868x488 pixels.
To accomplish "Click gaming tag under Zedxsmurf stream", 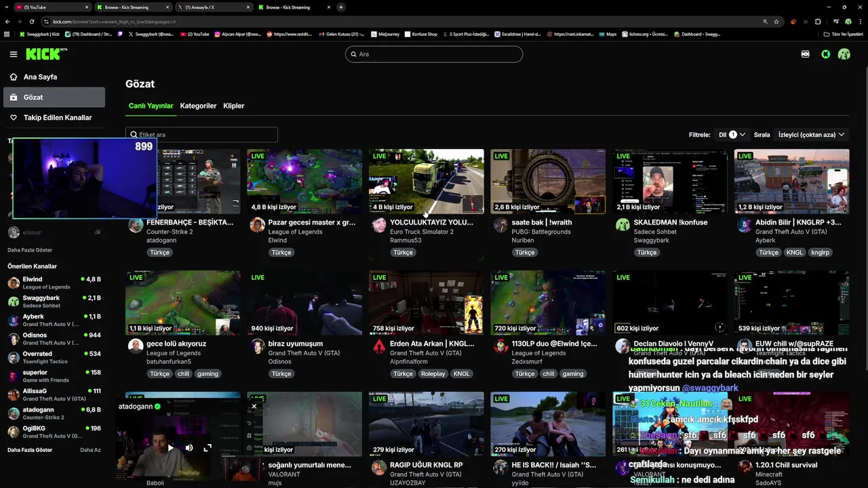I will [572, 374].
